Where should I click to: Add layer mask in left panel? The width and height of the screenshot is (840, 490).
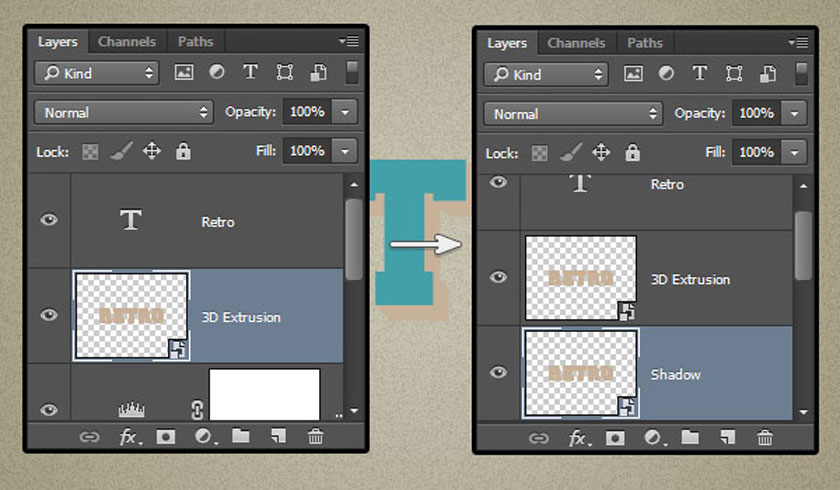(166, 438)
